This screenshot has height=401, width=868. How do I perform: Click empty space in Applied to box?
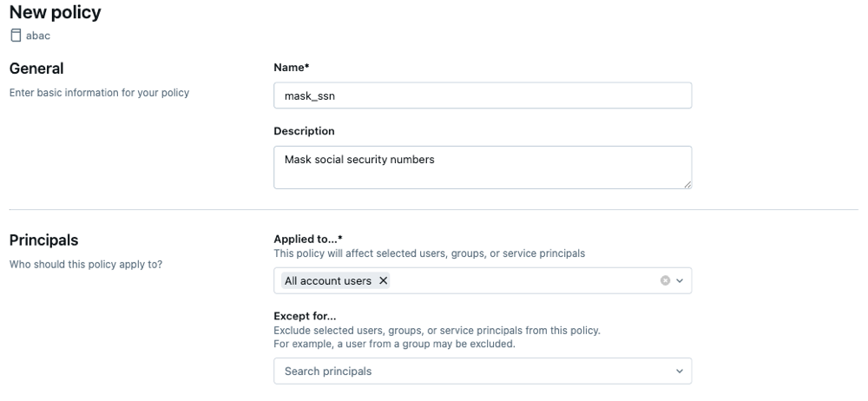coord(521,281)
